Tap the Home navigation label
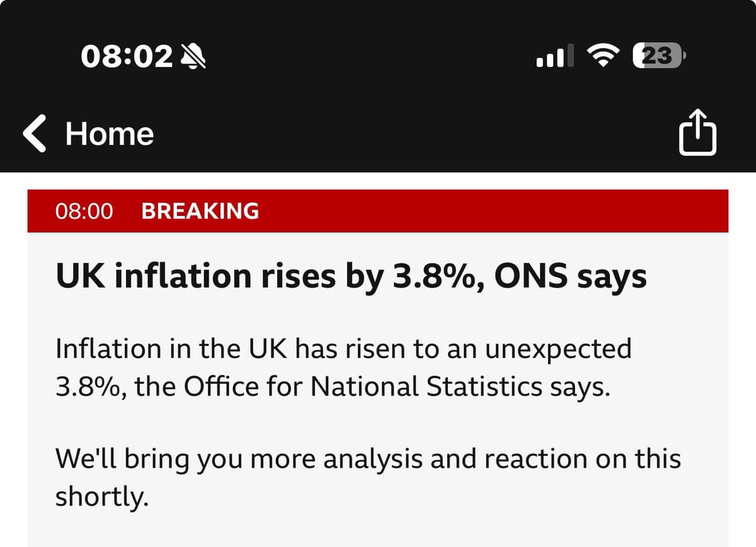 (110, 133)
